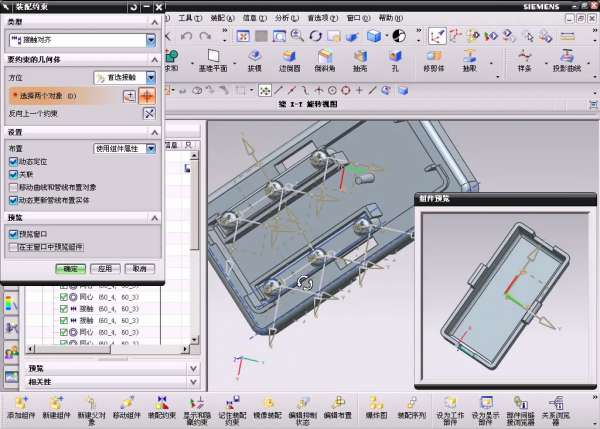Toggle the 动态定位 checkbox
This screenshot has height=429, width=600.
click(x=13, y=161)
